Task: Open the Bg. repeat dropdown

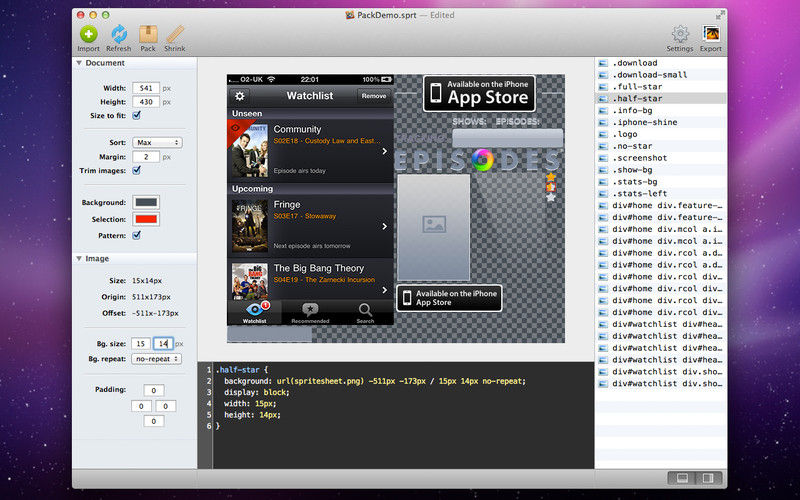Action: pos(157,358)
